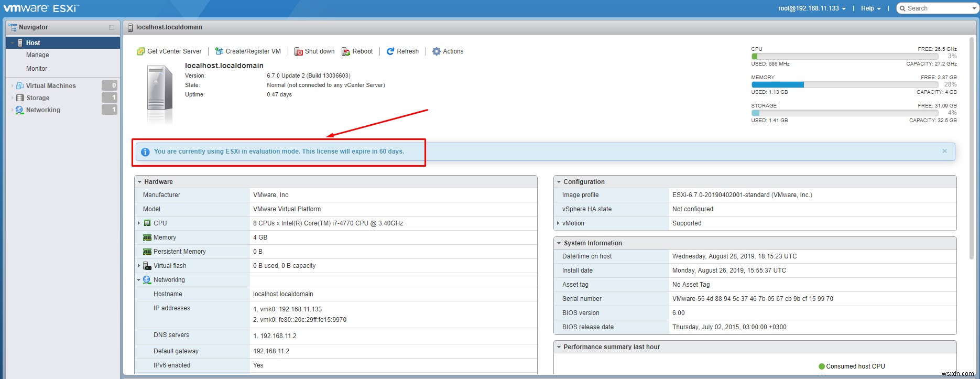Click Refresh button
The width and height of the screenshot is (980, 379).
(x=402, y=51)
